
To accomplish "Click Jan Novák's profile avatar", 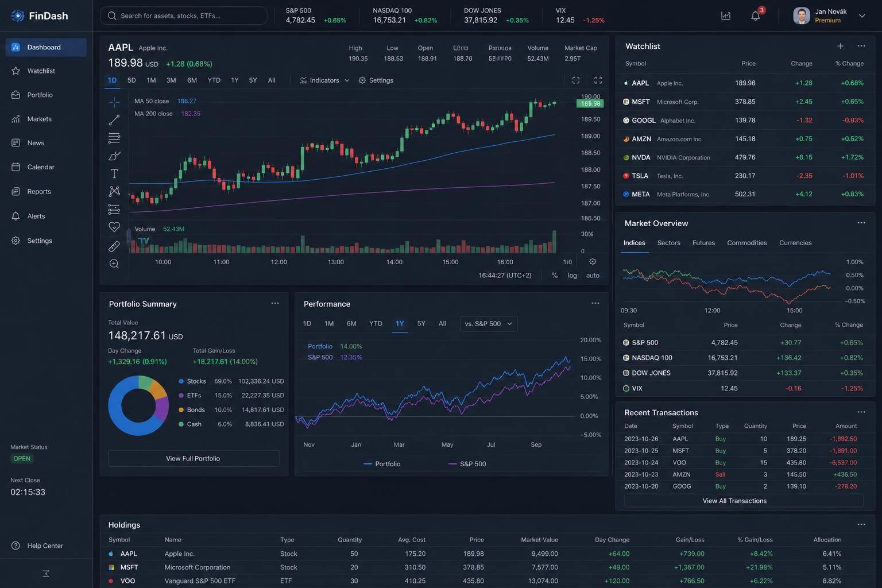I will click(x=801, y=16).
